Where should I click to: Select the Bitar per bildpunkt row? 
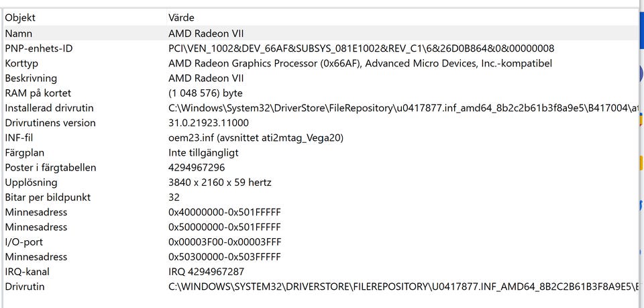coord(48,197)
